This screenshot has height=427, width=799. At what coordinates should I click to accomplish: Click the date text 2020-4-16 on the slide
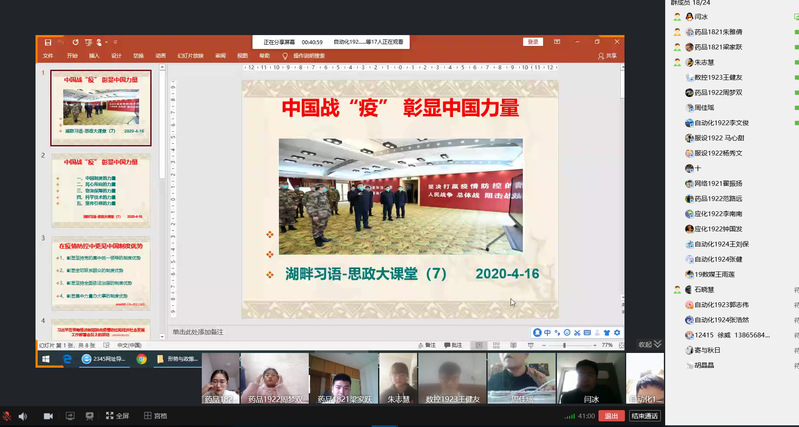507,274
